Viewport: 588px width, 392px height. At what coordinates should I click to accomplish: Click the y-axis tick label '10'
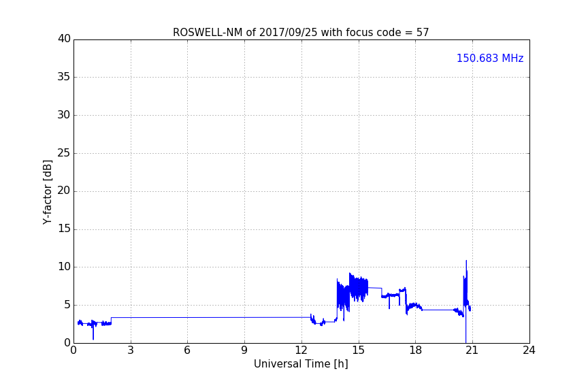click(x=64, y=267)
